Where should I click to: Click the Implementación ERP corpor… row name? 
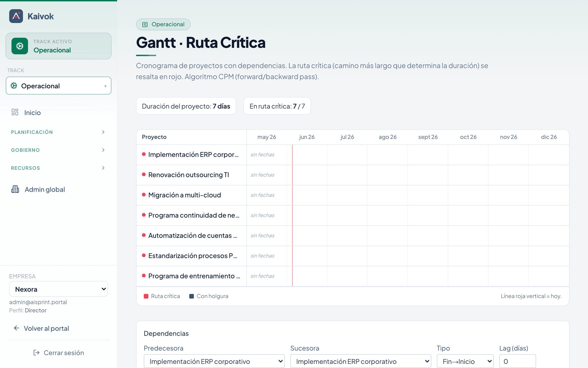[193, 155]
